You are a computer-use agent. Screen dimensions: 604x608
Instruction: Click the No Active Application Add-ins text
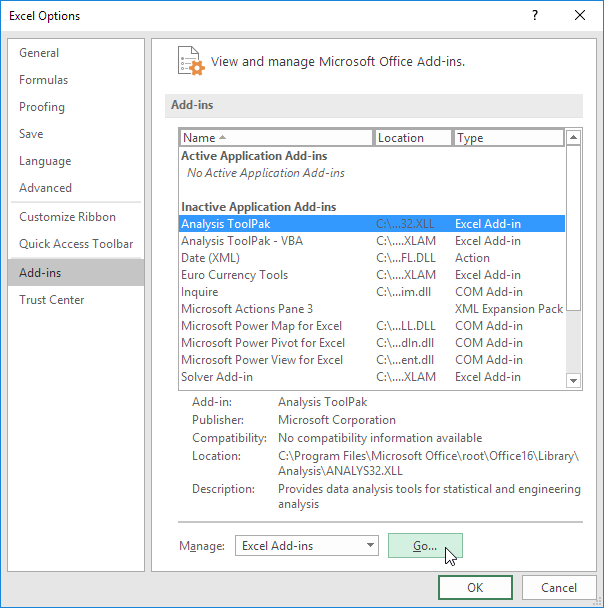266,173
